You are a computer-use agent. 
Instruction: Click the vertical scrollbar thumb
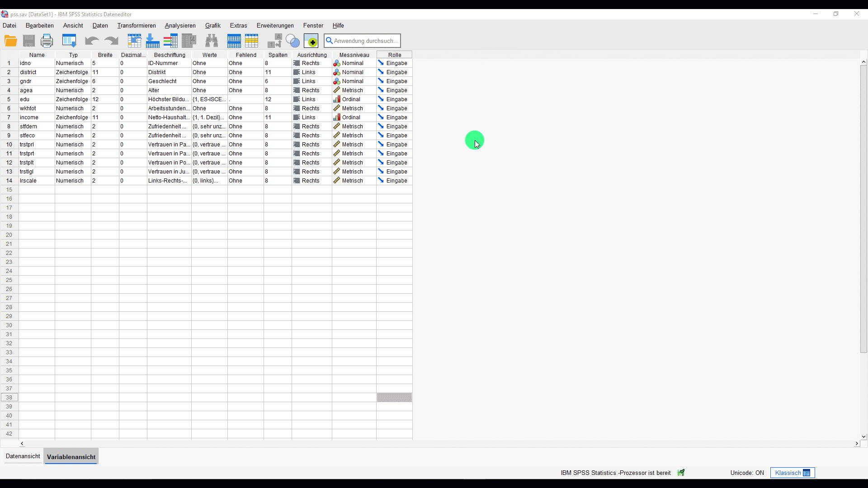(863, 209)
